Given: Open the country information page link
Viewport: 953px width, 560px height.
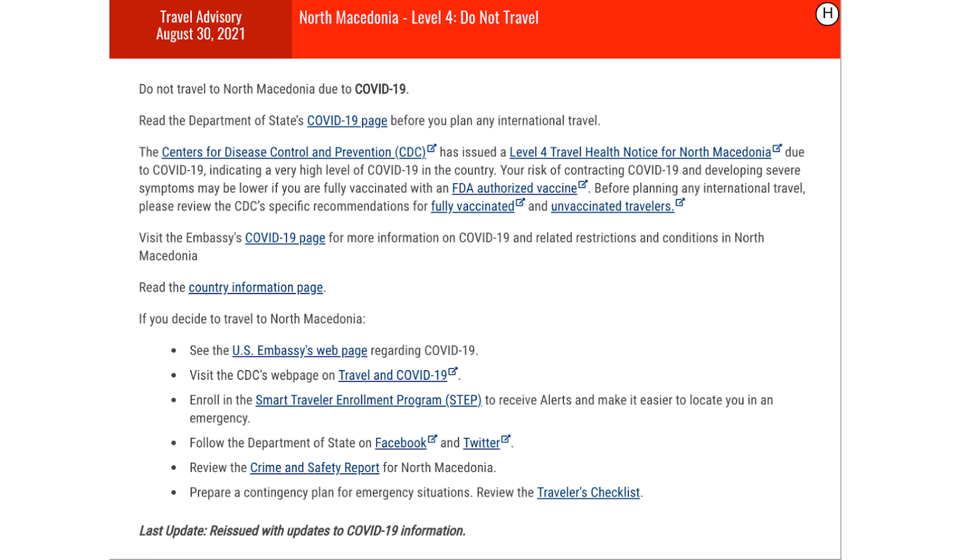Looking at the screenshot, I should coord(256,287).
